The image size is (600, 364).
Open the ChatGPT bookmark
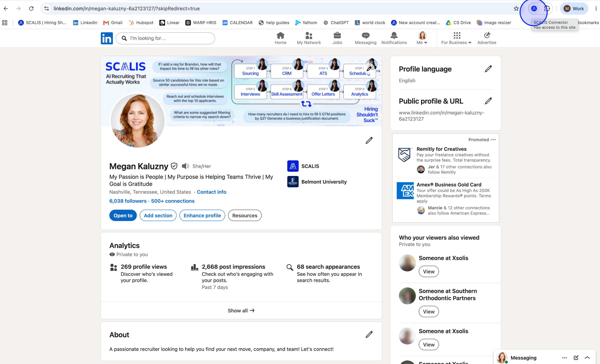coord(336,23)
